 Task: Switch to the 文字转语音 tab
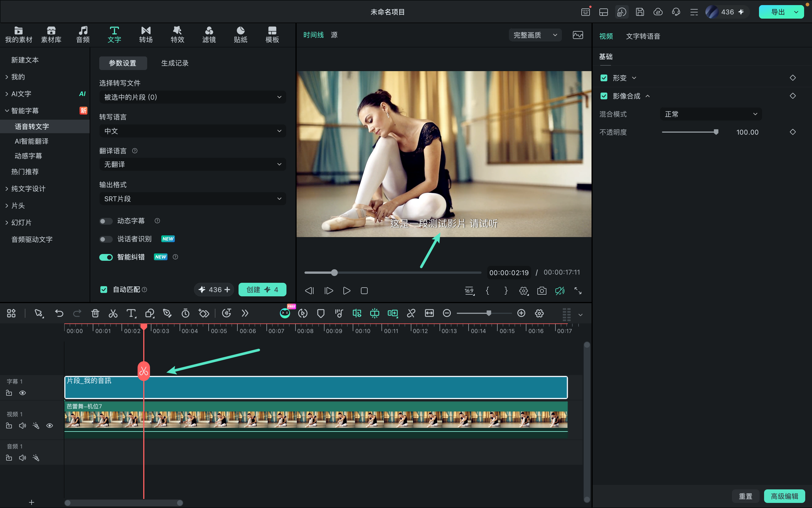click(643, 36)
